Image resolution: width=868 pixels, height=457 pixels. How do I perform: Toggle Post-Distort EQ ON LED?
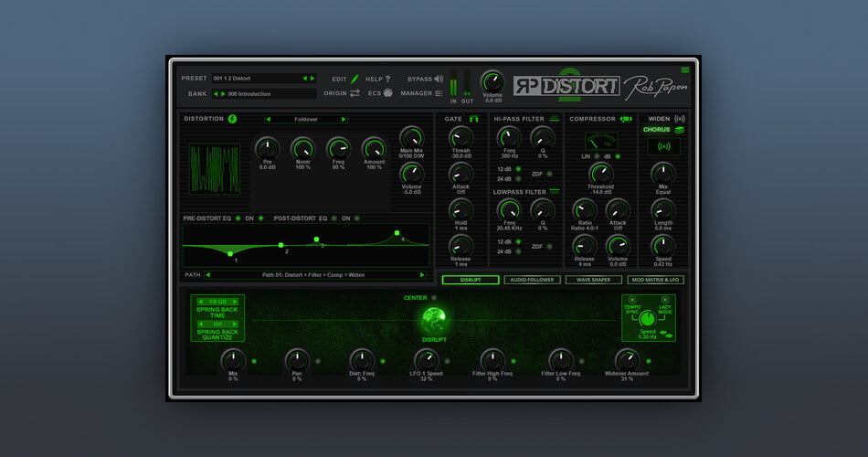[x=357, y=218]
